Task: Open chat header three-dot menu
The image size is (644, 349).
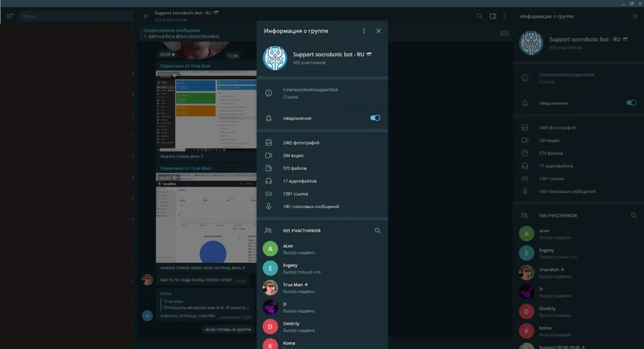Action: 505,16
